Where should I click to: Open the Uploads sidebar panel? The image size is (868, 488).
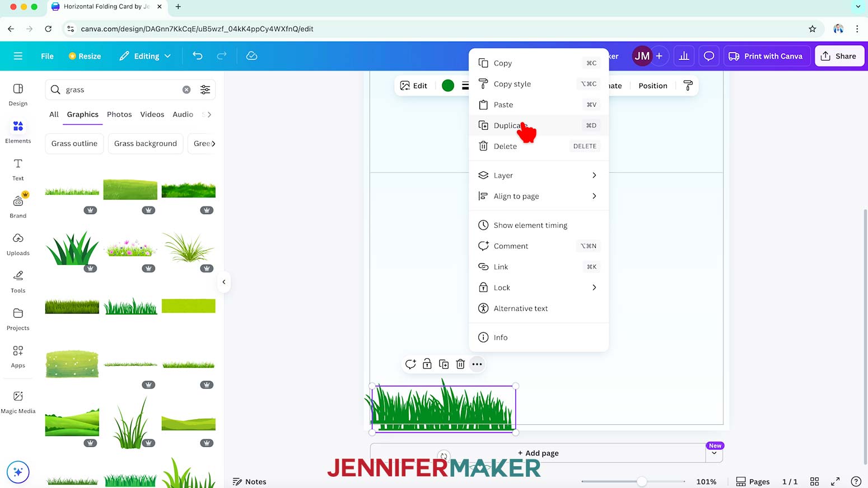(18, 245)
